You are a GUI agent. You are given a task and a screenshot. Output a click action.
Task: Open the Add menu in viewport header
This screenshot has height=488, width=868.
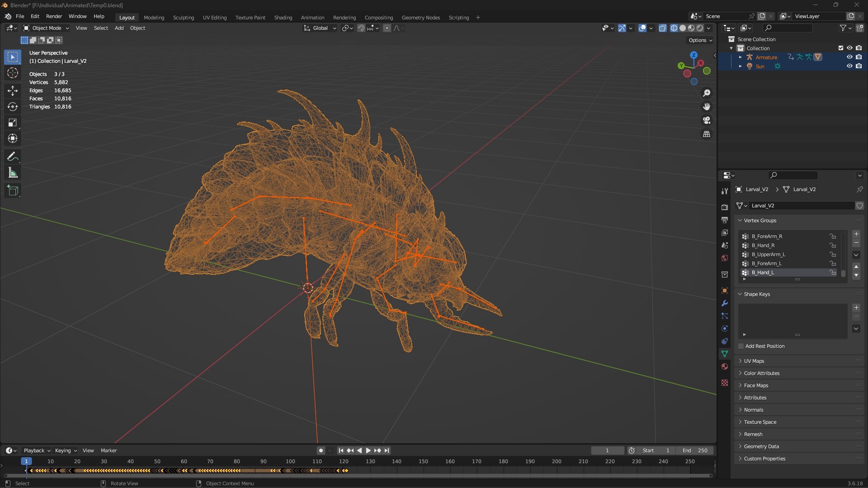pos(119,28)
